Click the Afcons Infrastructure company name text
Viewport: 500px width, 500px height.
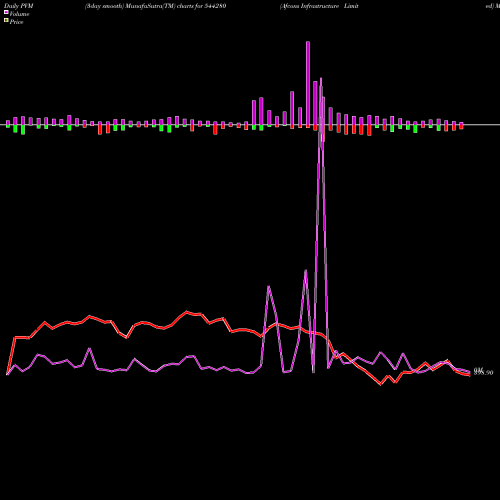pos(319,6)
